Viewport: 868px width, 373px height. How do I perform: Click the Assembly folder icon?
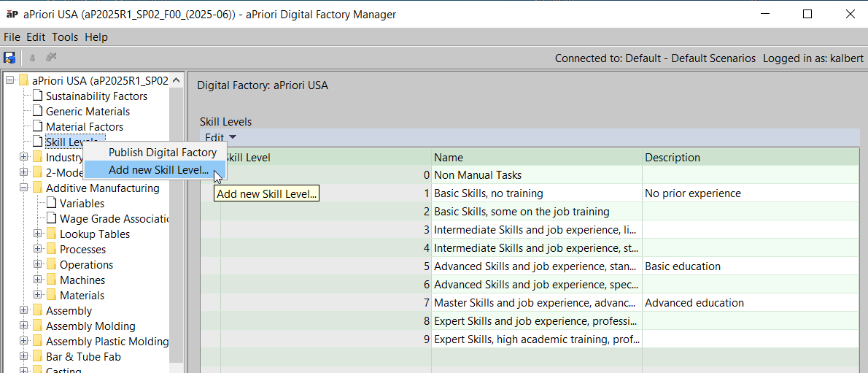(37, 310)
